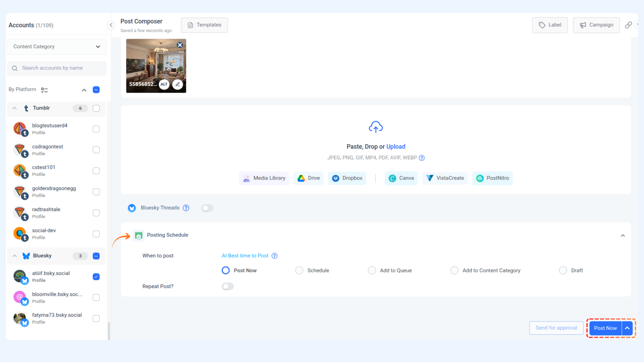Viewport: 644px width, 362px height.
Task: Enable the Repeat Post toggle
Action: pos(227,286)
